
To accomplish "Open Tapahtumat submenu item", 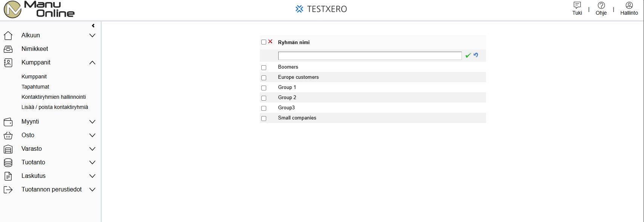I will click(35, 87).
